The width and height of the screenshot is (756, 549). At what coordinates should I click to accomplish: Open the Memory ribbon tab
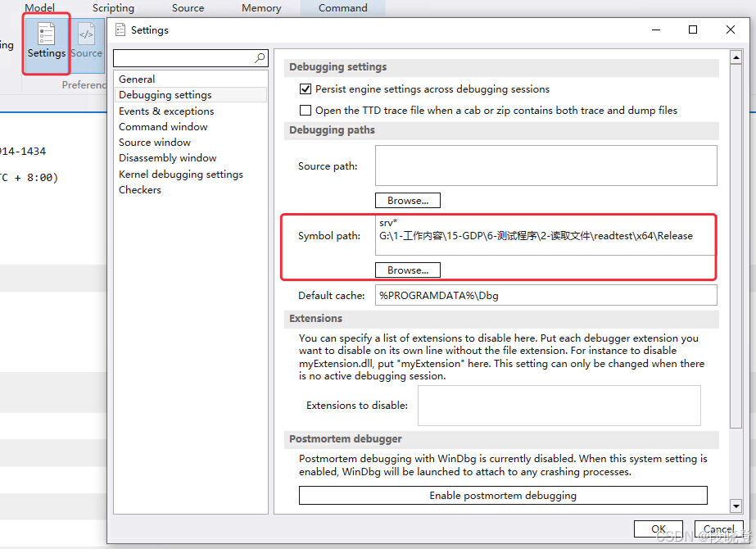[x=260, y=7]
